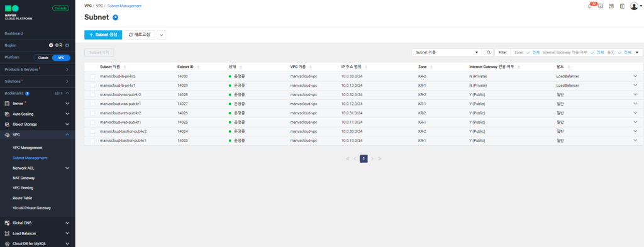Select checkbox for manvscloud-lb-pri-kr1

[x=93, y=85]
